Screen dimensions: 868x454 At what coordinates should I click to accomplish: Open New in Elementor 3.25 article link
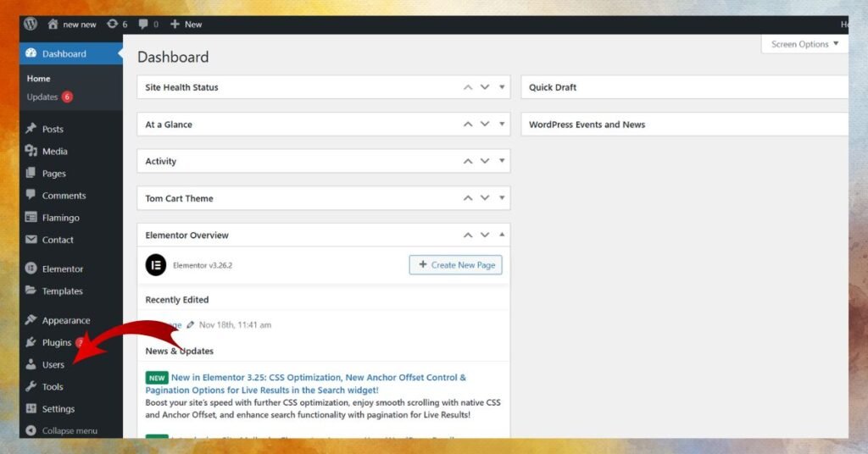coord(305,384)
